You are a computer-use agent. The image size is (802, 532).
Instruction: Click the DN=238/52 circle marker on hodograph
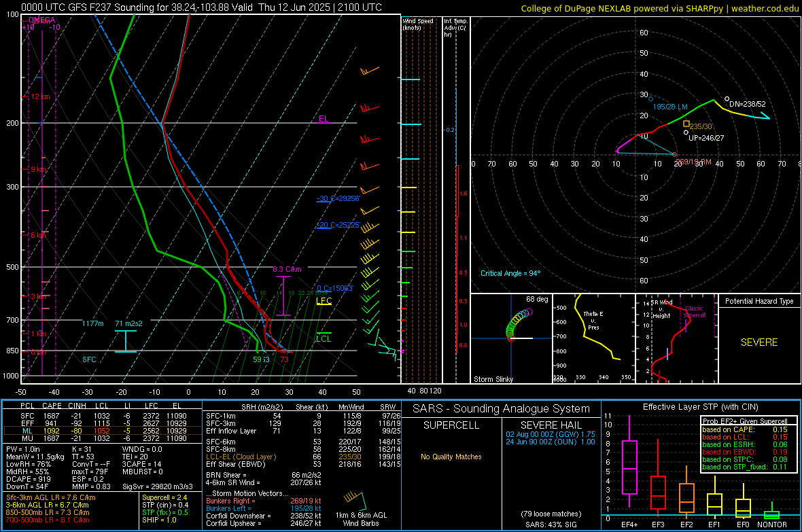pyautogui.click(x=727, y=99)
